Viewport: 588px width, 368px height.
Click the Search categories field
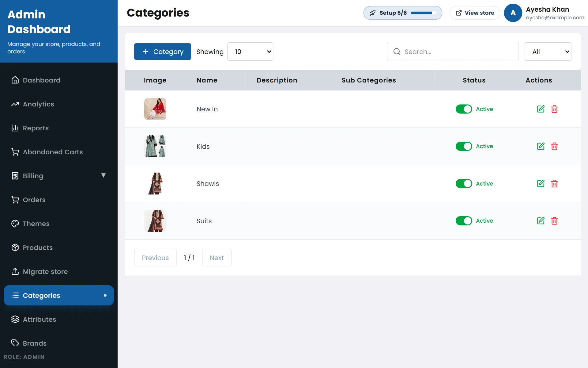coord(453,52)
